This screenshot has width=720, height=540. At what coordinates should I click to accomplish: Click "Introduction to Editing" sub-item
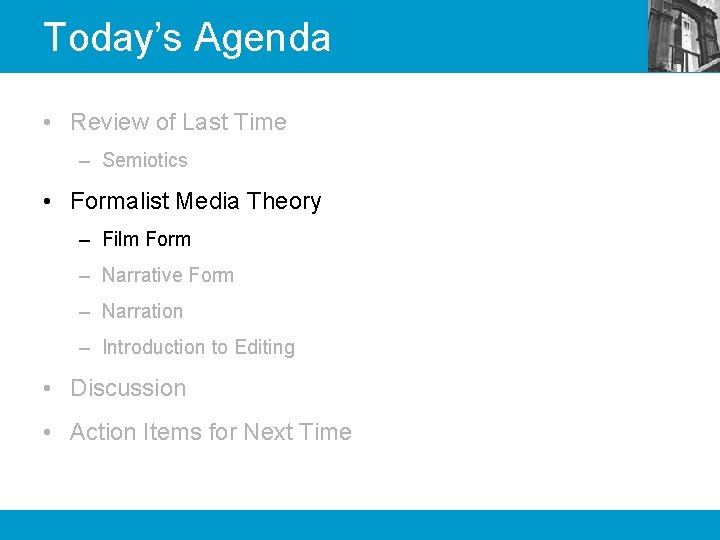point(198,347)
